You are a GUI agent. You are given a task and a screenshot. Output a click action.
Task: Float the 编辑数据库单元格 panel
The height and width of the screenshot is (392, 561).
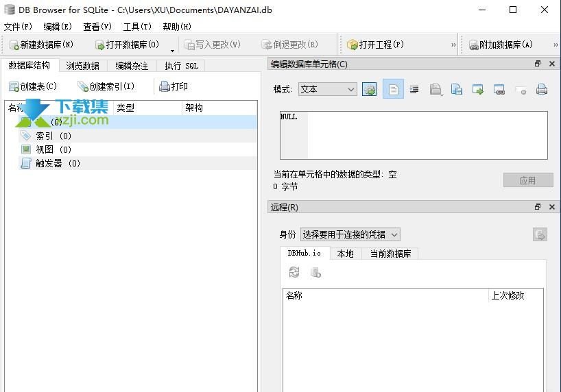(x=538, y=64)
